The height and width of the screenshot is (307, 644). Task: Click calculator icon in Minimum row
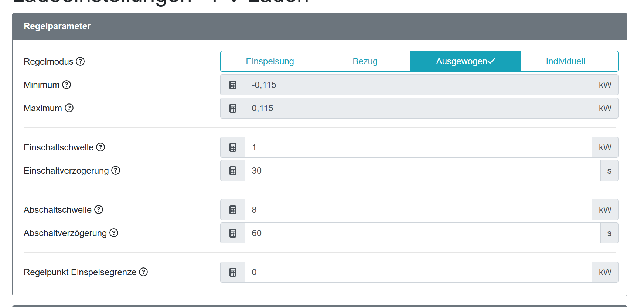coord(233,85)
